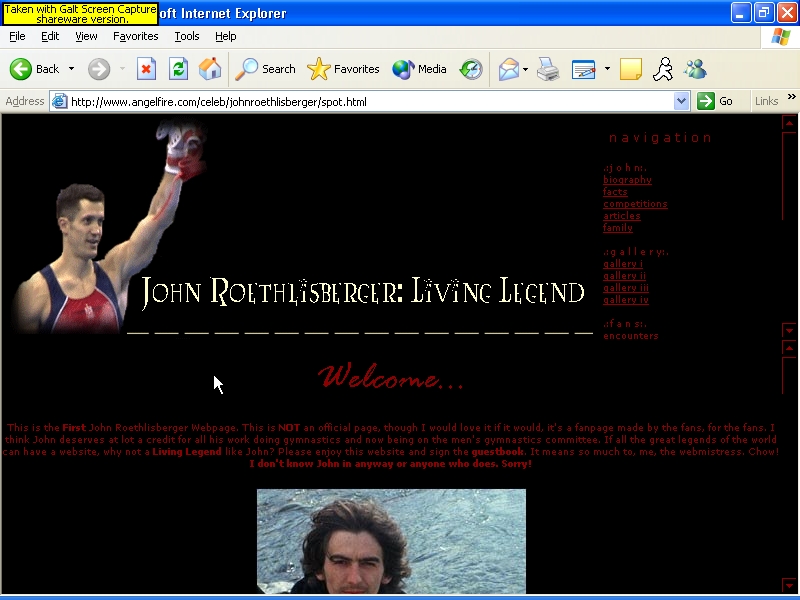800x600 pixels.
Task: Show browsing History with clock icon
Action: [x=471, y=69]
